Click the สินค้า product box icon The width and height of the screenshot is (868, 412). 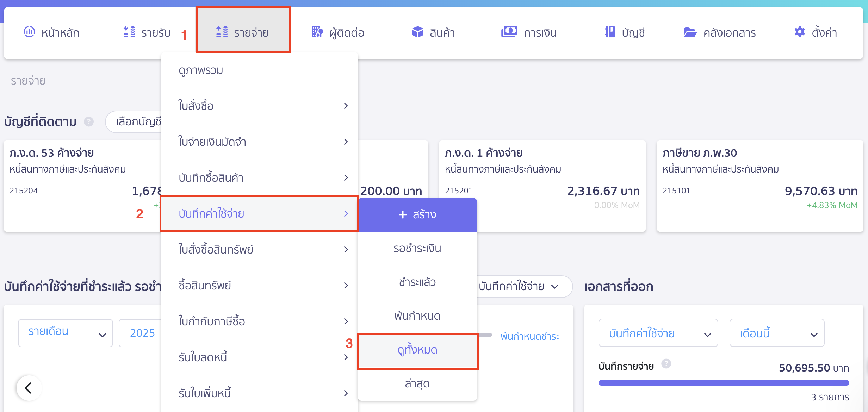click(x=418, y=32)
